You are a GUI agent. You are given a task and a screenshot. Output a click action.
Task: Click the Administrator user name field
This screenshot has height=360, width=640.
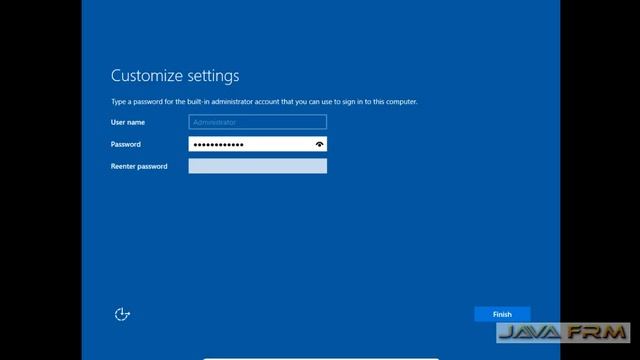(x=258, y=122)
